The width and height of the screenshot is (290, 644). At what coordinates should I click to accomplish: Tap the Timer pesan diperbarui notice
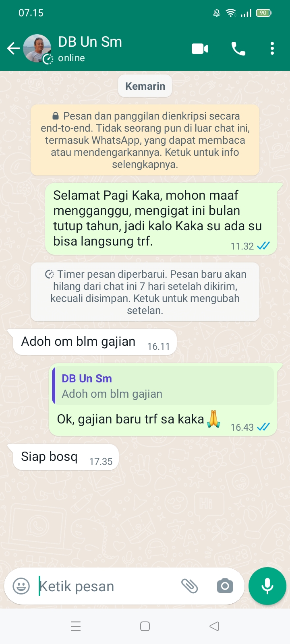click(x=145, y=292)
